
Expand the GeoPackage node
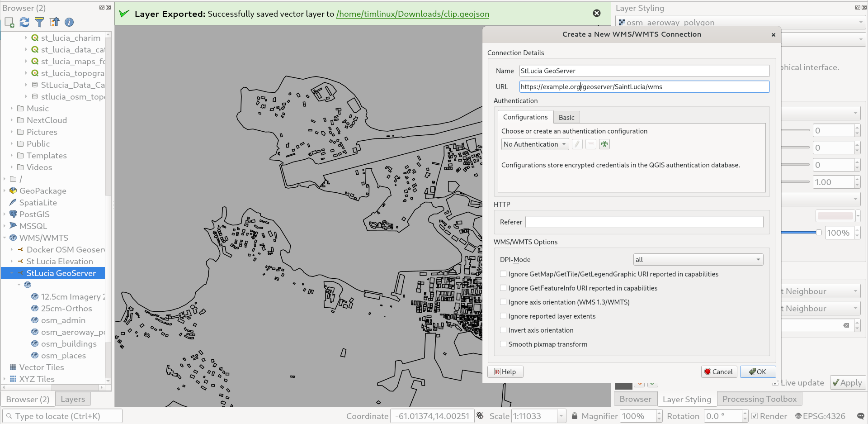click(x=5, y=191)
